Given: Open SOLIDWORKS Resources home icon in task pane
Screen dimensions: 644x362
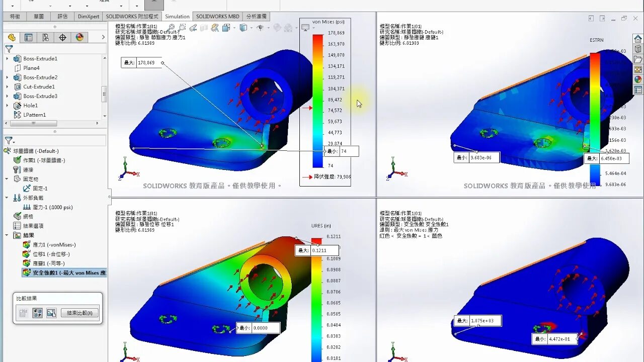Looking at the screenshot, I should (x=638, y=39).
